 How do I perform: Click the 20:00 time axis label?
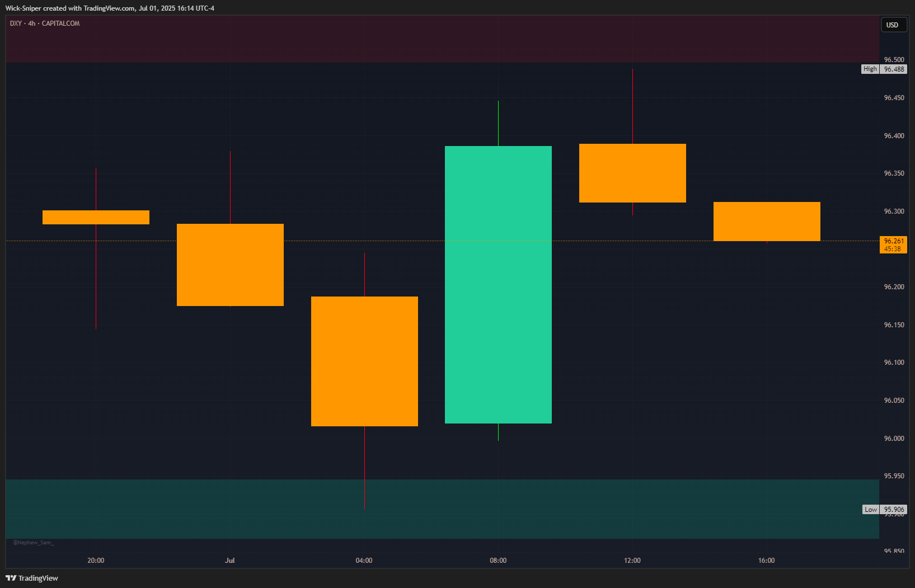(x=96, y=561)
